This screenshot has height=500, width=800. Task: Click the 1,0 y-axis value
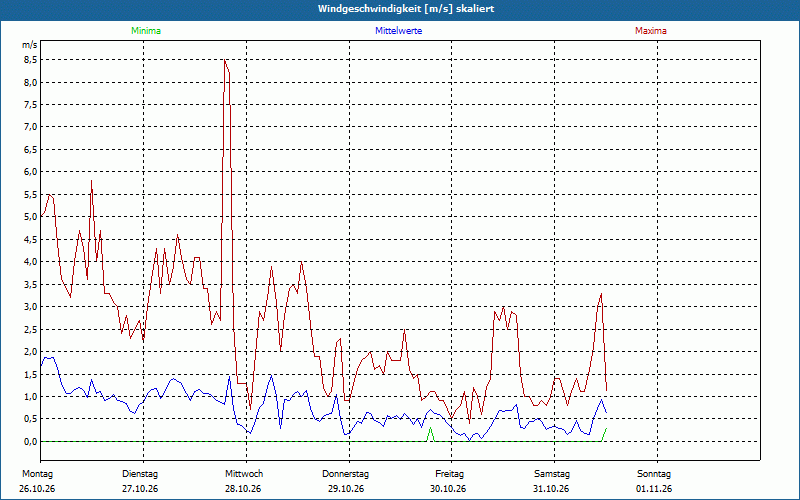tap(31, 396)
